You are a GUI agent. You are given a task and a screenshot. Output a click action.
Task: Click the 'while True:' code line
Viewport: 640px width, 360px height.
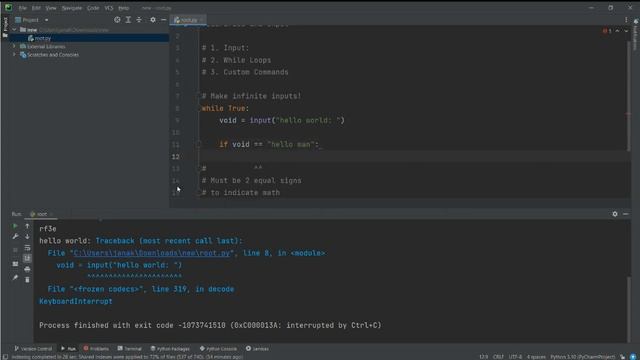pyautogui.click(x=225, y=109)
